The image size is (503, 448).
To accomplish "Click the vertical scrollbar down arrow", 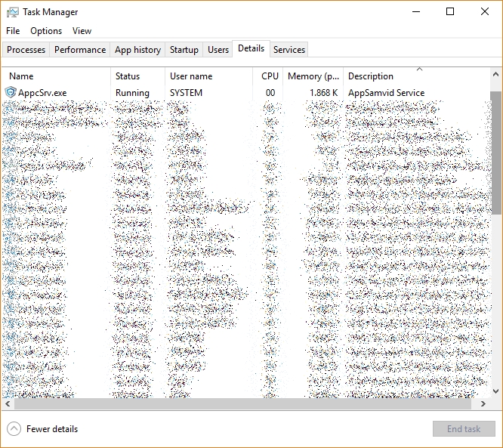I will (496, 392).
